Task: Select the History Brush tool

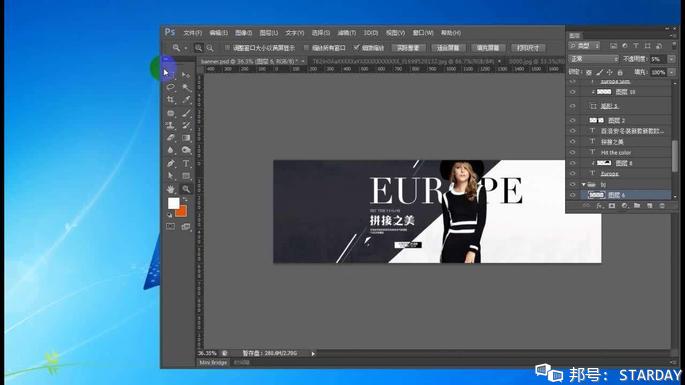Action: 186,125
